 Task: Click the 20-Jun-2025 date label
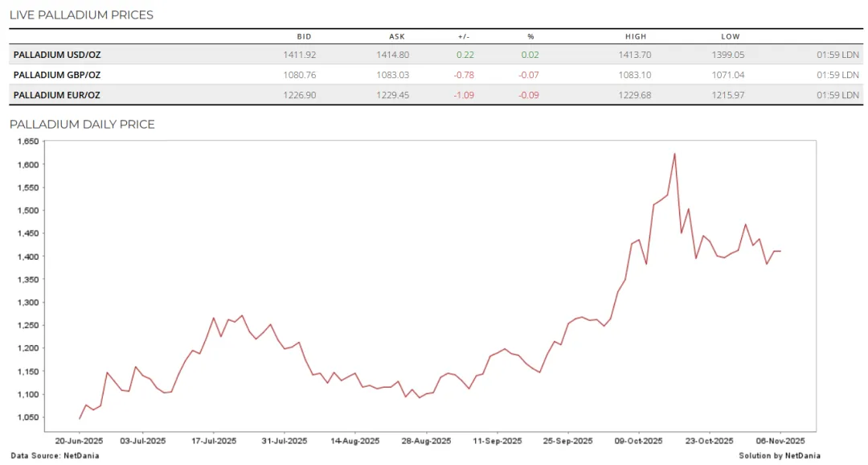pyautogui.click(x=79, y=441)
